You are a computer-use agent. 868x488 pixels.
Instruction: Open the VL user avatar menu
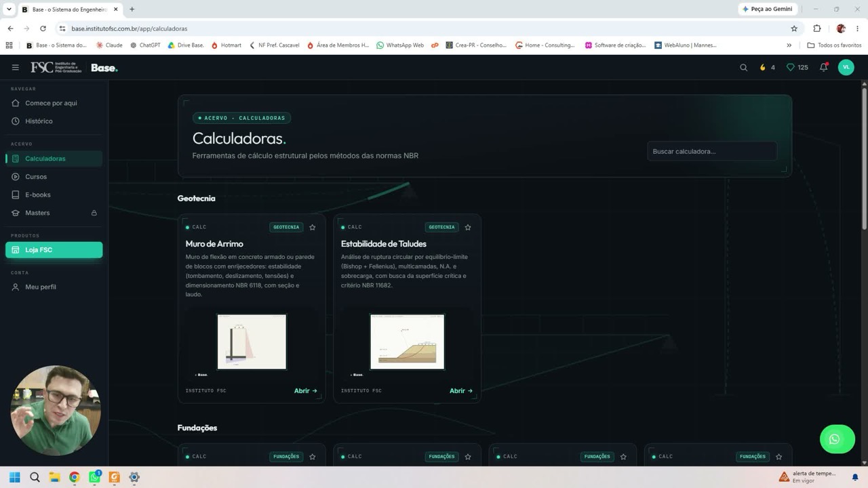coord(846,68)
